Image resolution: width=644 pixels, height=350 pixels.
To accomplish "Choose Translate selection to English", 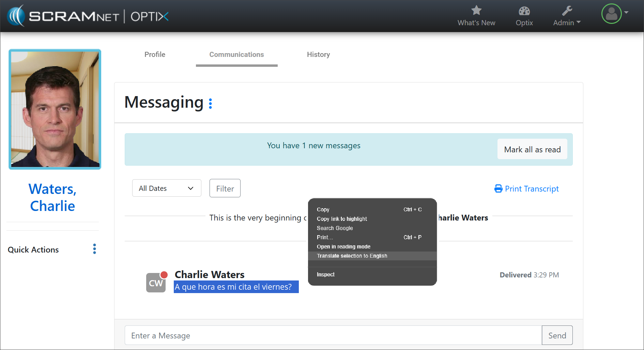I will click(352, 256).
